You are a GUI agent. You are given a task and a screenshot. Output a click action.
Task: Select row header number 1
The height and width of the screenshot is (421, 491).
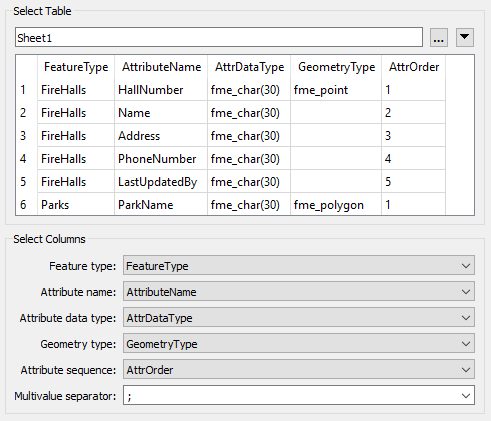tap(26, 90)
